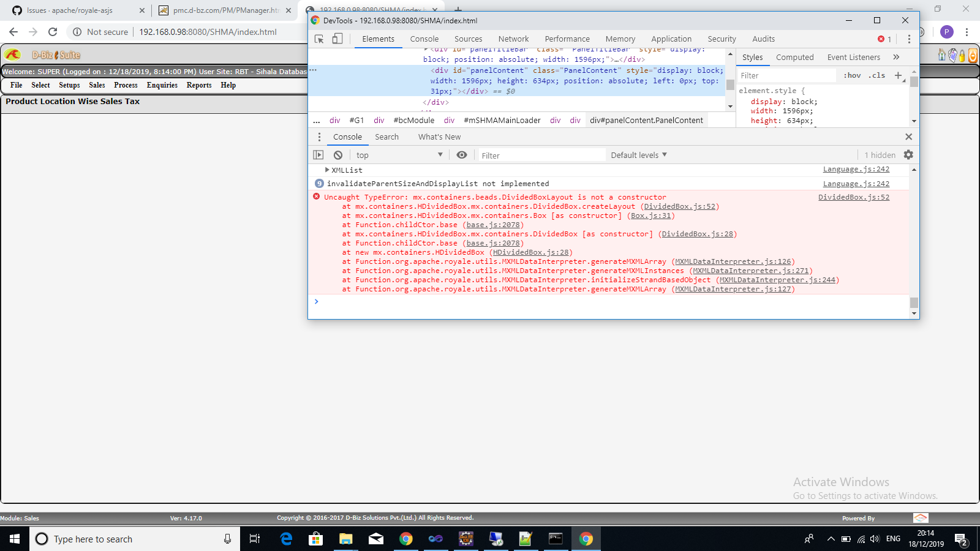Open DividedBox.js:52 source link
Viewport: 980px width, 551px height.
[854, 197]
